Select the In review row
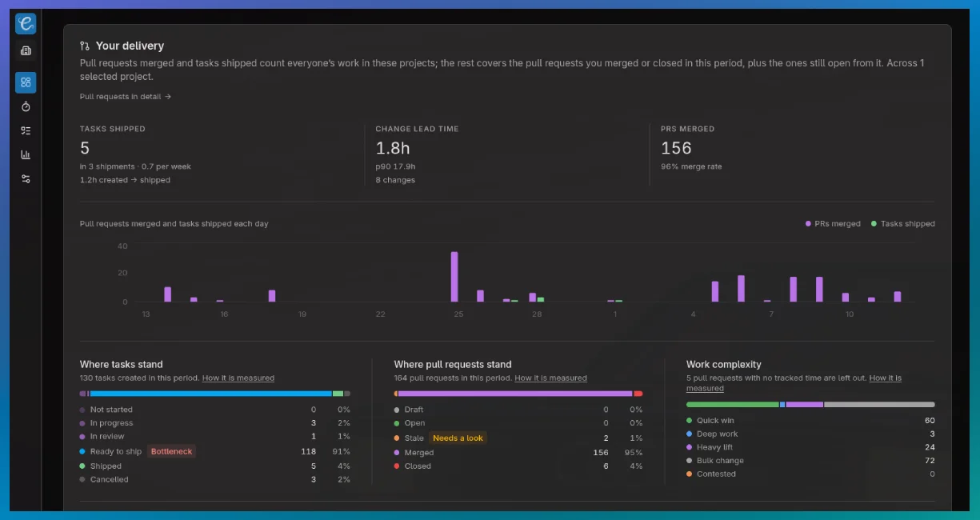Viewport: 980px width, 520px height. tap(215, 437)
